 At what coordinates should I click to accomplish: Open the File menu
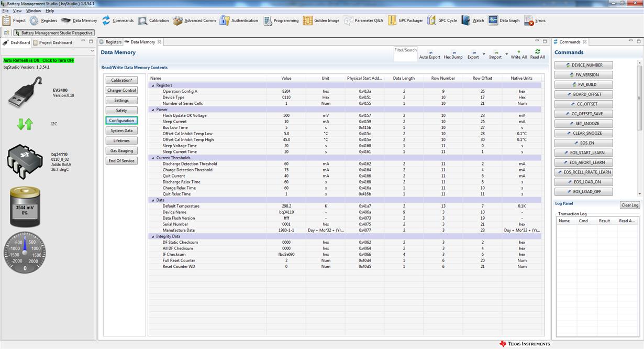6,10
